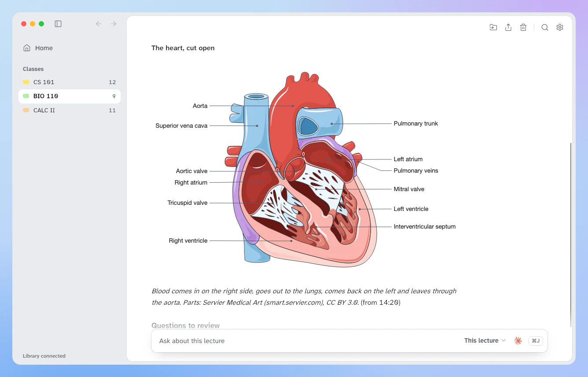This screenshot has height=377, width=588.
Task: Go back with the left arrow
Action: (99, 24)
